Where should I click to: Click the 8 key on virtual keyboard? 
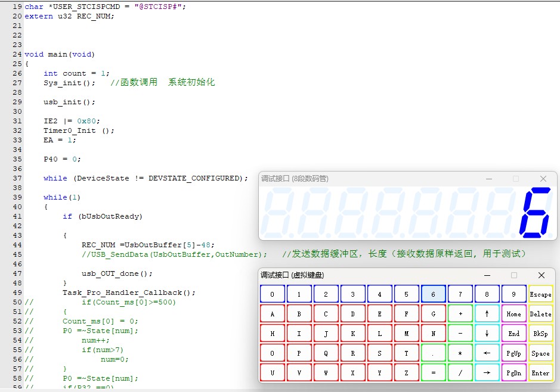487,294
